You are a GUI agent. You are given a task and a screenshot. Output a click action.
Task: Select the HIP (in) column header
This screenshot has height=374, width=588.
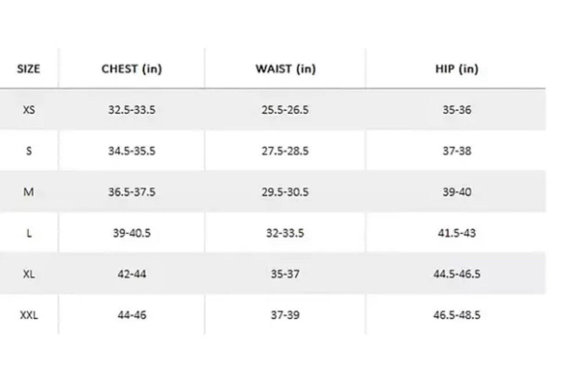(x=457, y=69)
